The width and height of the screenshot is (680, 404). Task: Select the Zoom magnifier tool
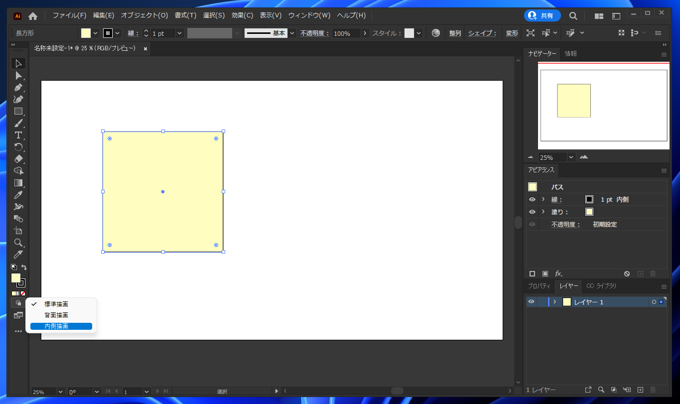click(18, 243)
